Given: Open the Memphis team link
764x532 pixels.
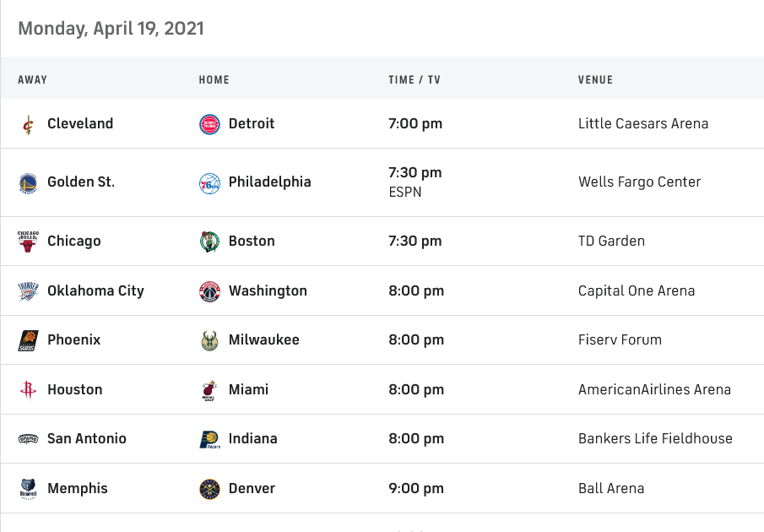Looking at the screenshot, I should tap(78, 489).
